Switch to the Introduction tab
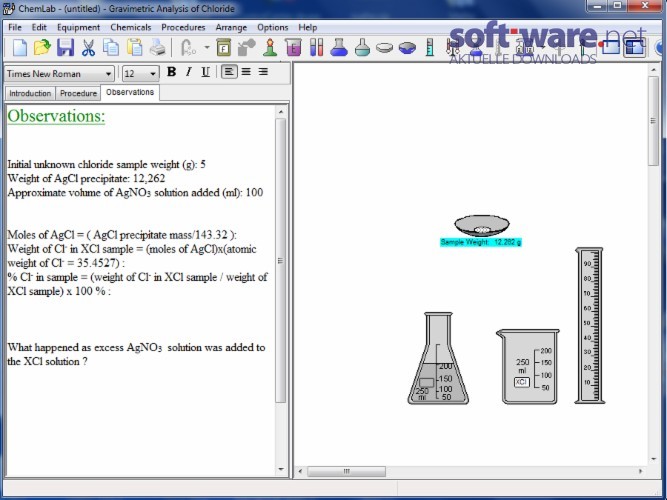The height and width of the screenshot is (500, 667). click(30, 93)
